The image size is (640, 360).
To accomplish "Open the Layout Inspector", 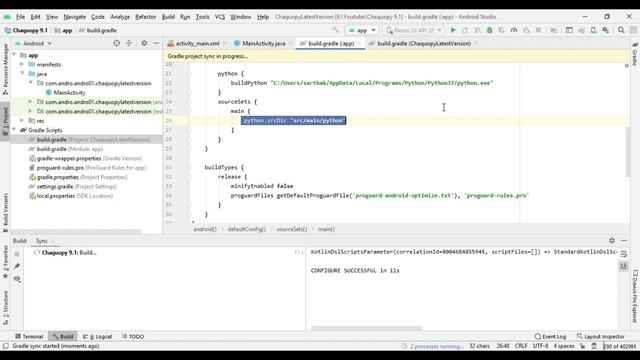I will click(x=600, y=336).
